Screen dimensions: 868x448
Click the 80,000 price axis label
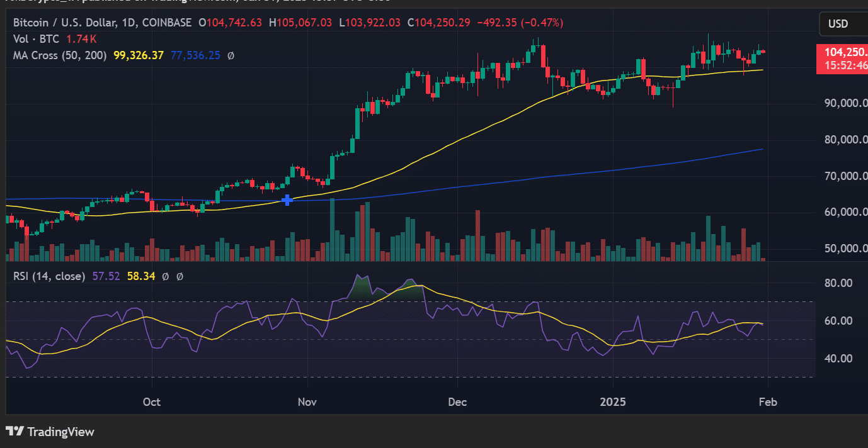point(845,139)
